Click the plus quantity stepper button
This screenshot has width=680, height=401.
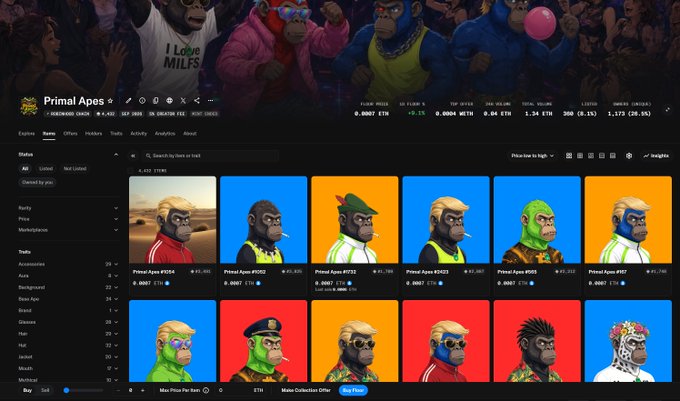pyautogui.click(x=143, y=390)
